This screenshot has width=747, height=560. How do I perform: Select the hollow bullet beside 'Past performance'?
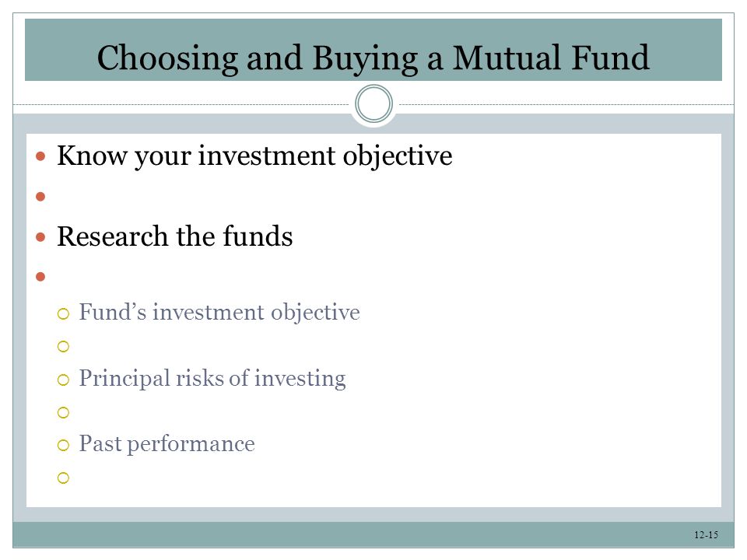point(63,446)
